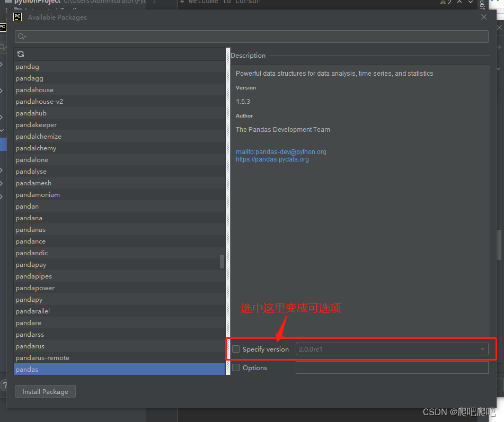Screen dimensions: 504x422
Task: Select the pandahouse package
Action: click(x=119, y=90)
